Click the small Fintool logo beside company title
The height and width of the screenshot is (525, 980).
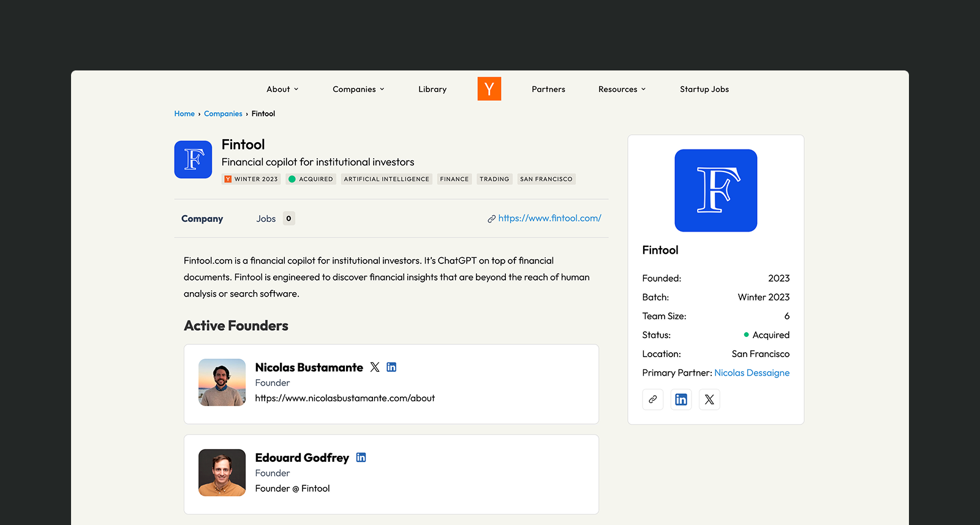pos(193,159)
